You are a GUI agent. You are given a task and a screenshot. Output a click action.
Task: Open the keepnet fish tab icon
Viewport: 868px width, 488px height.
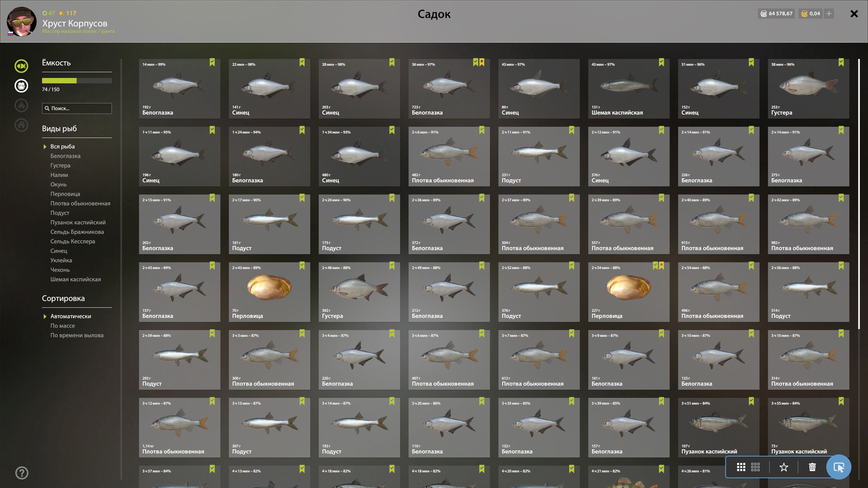tap(21, 66)
